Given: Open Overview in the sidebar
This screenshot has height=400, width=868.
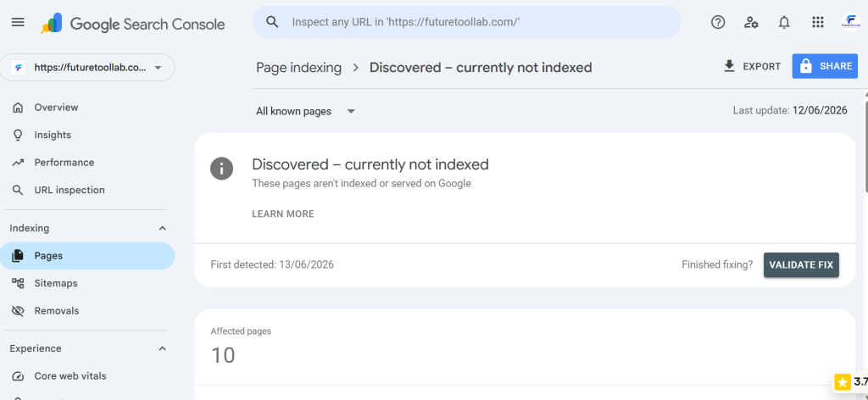Looking at the screenshot, I should click(87, 108).
